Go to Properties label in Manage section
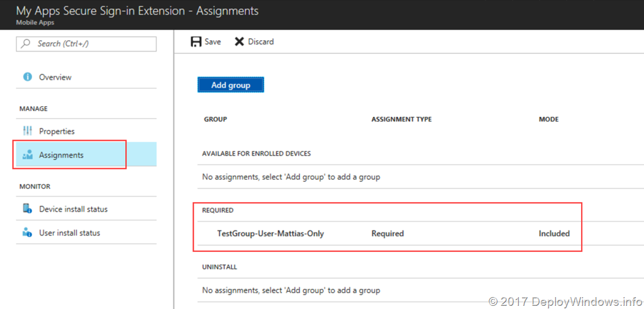The width and height of the screenshot is (644, 309). click(x=57, y=131)
